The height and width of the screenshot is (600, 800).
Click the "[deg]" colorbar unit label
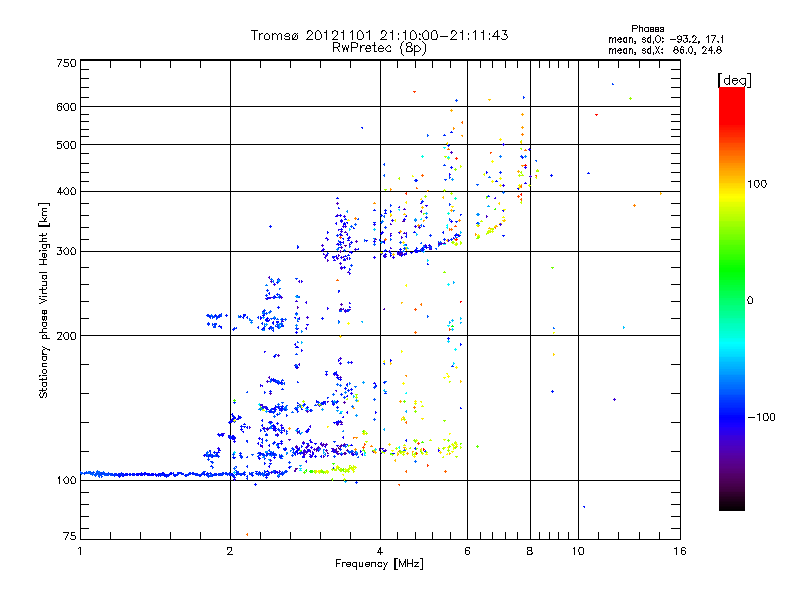pos(734,80)
